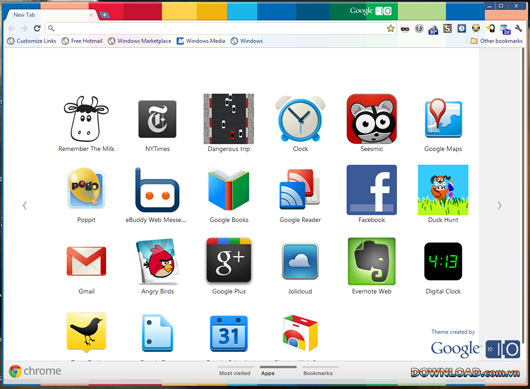The height and width of the screenshot is (389, 530).
Task: Click the Google I/O theme logo
Action: click(475, 349)
